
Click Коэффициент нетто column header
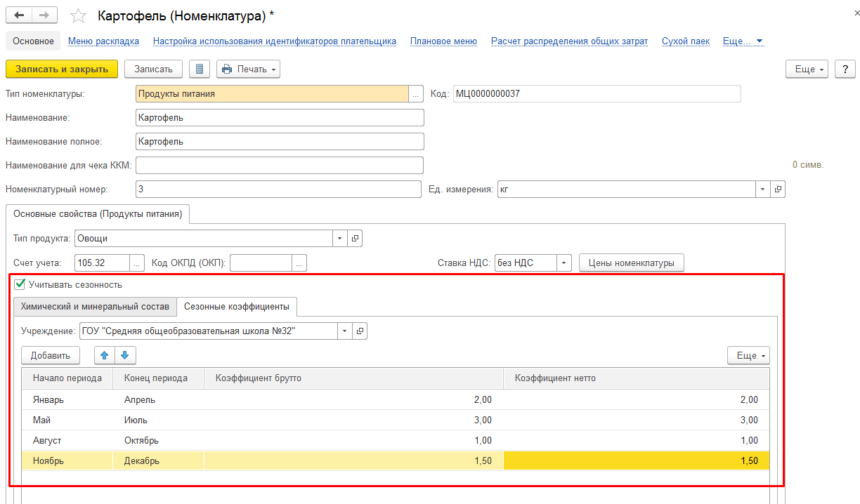[x=637, y=378]
